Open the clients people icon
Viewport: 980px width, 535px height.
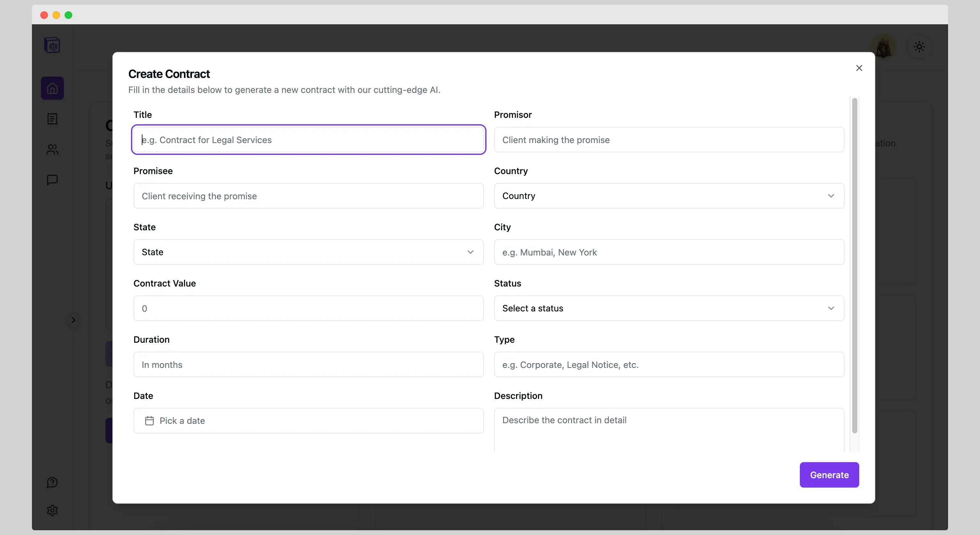click(52, 149)
